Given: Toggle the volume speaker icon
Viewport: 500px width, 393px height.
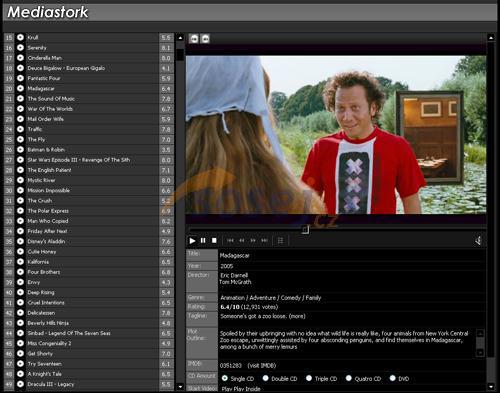Looking at the screenshot, I should 478,241.
